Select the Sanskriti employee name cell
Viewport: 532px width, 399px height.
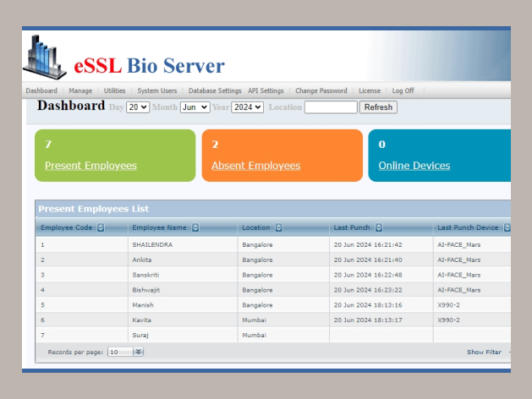145,275
